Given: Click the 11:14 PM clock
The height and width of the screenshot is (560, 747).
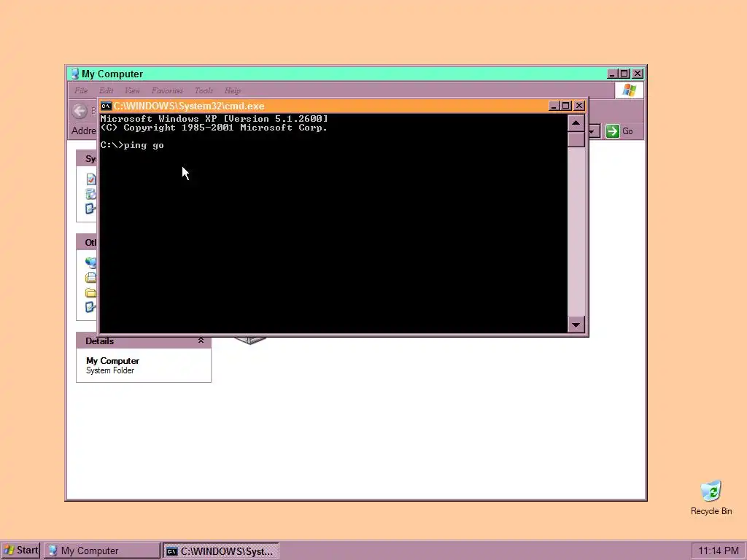Looking at the screenshot, I should 719,551.
